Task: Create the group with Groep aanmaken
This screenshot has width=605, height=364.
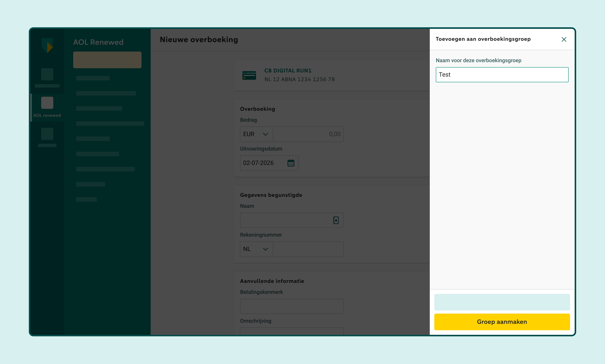Action: [502, 322]
